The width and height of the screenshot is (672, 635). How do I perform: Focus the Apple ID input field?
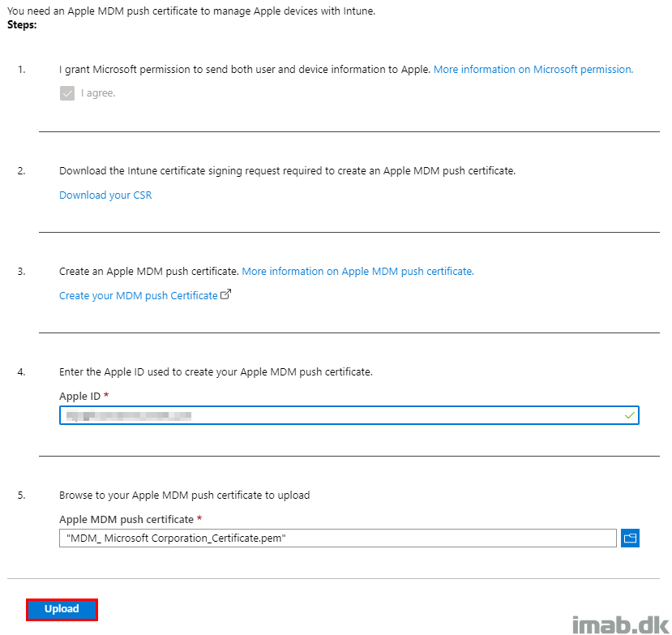click(x=349, y=415)
